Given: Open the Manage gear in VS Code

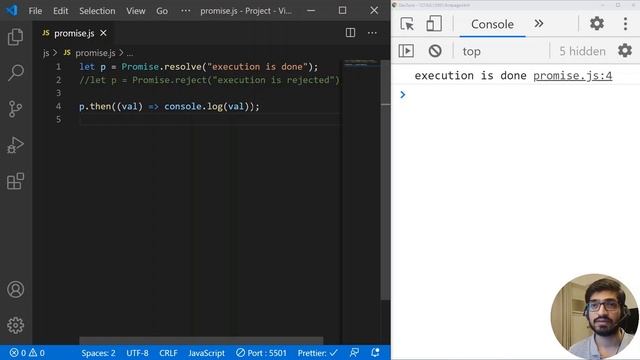Looking at the screenshot, I should [x=16, y=325].
